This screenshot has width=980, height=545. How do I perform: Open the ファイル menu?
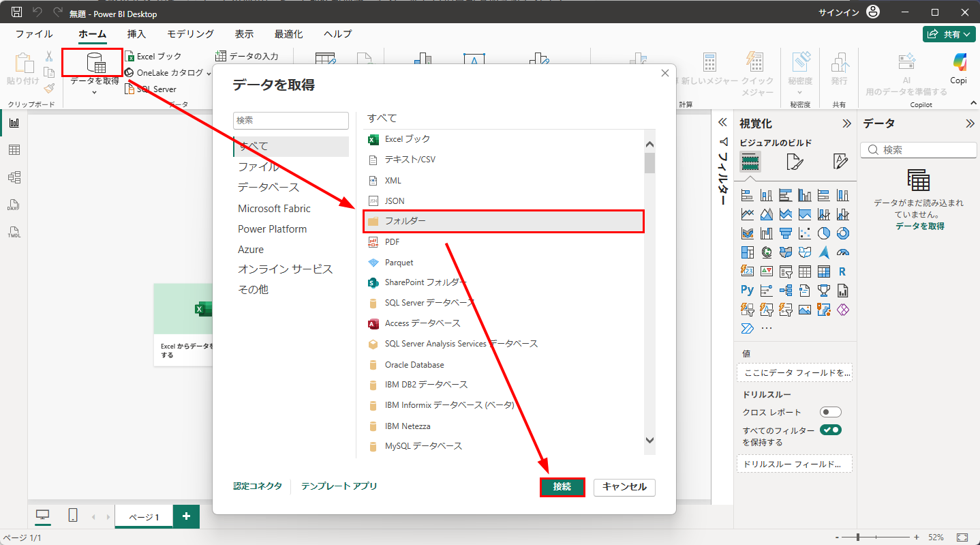click(x=34, y=34)
